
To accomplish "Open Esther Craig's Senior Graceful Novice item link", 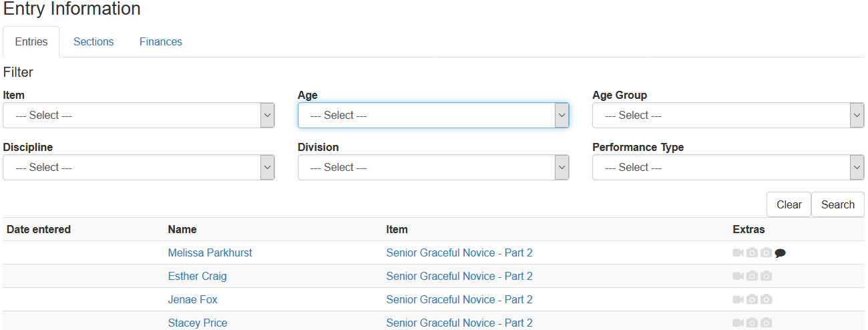I will pyautogui.click(x=459, y=276).
